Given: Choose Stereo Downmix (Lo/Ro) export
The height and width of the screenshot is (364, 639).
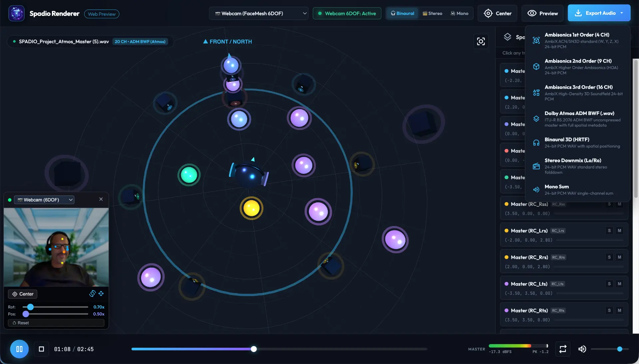Looking at the screenshot, I should (x=578, y=166).
